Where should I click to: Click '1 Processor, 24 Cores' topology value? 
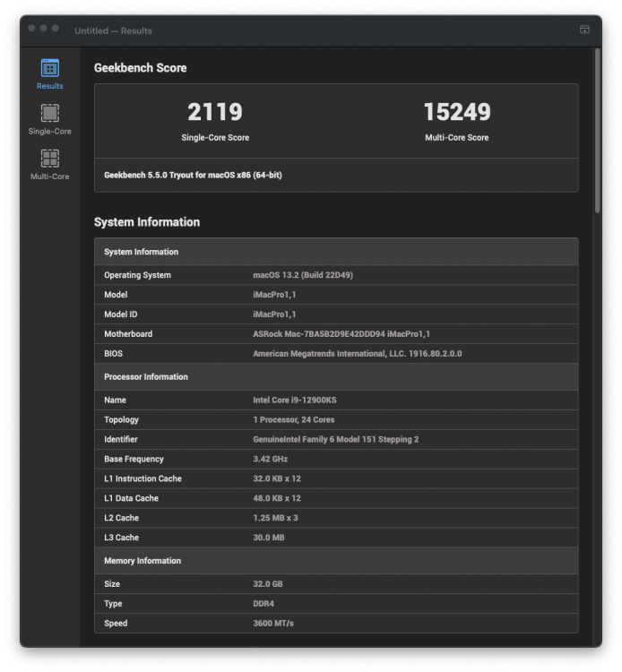tap(294, 420)
